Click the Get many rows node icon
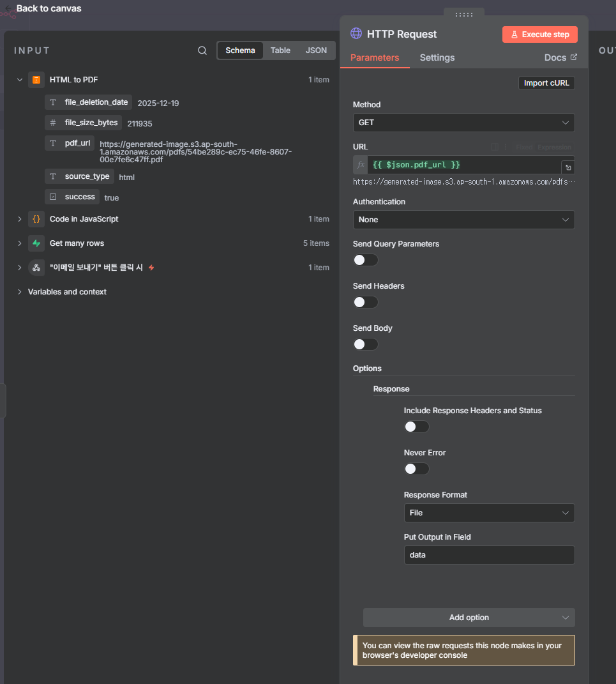This screenshot has height=684, width=616. 36,243
